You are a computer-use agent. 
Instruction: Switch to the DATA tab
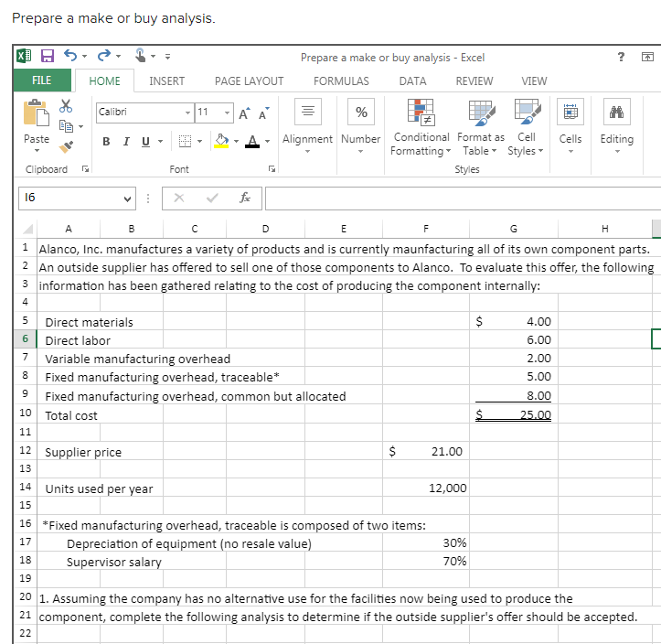pos(412,81)
